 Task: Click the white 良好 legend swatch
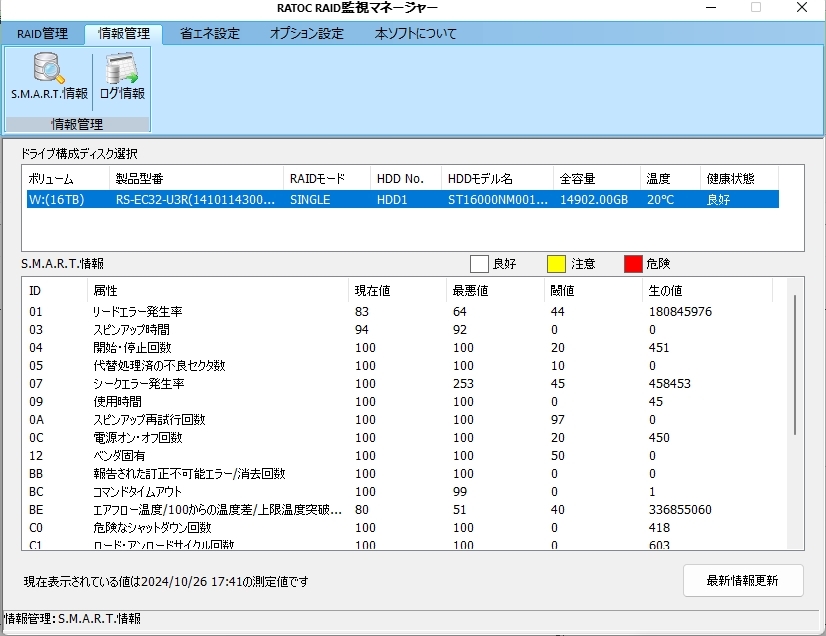[479, 264]
